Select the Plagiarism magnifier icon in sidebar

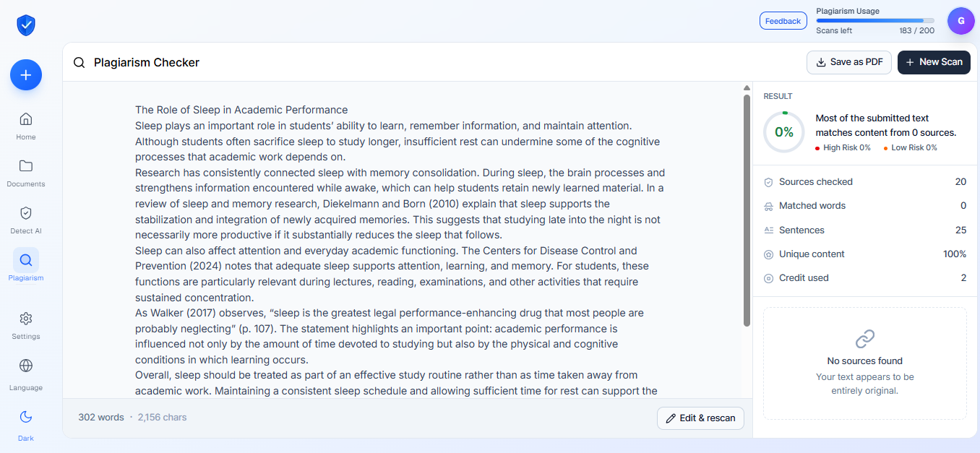[x=26, y=260]
